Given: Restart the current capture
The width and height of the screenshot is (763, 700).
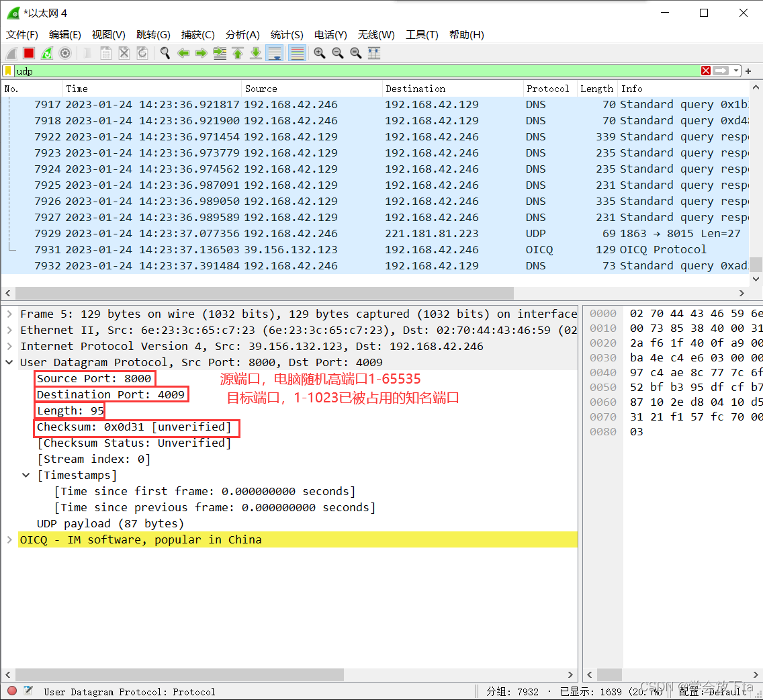Looking at the screenshot, I should click(x=47, y=53).
